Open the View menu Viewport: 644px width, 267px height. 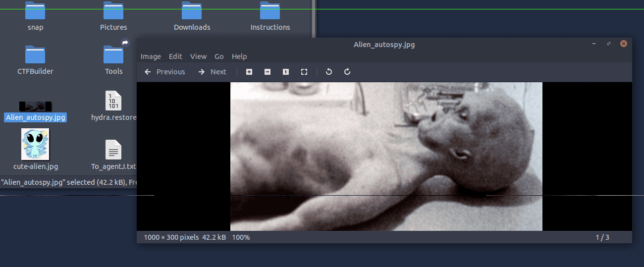pos(198,56)
